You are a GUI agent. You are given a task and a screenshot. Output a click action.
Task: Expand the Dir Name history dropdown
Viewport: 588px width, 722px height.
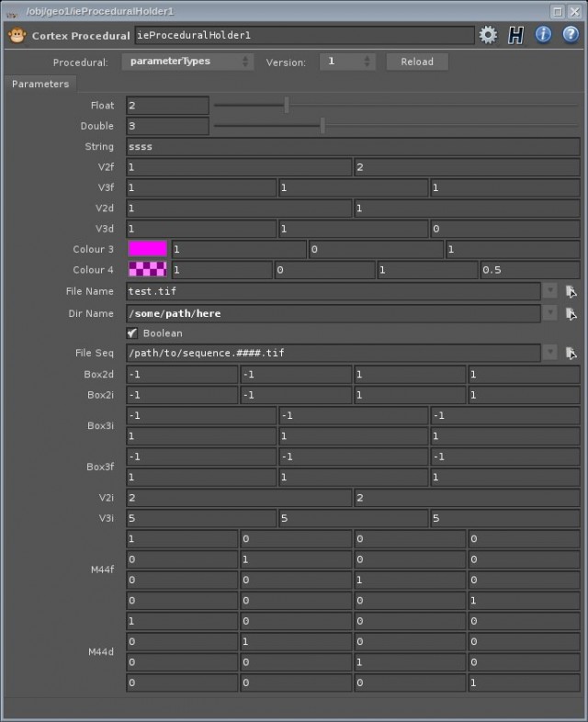549,313
